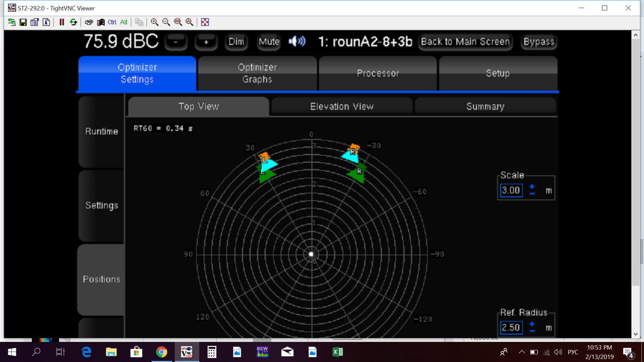
Task: Open Calculator from the taskbar
Action: 212,352
